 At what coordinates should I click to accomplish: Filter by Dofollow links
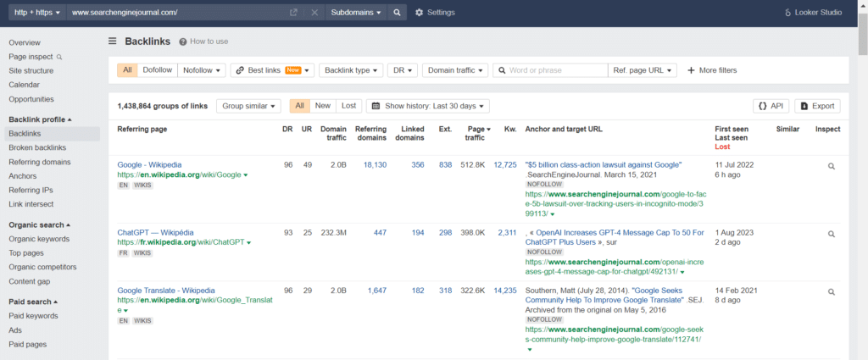point(157,70)
